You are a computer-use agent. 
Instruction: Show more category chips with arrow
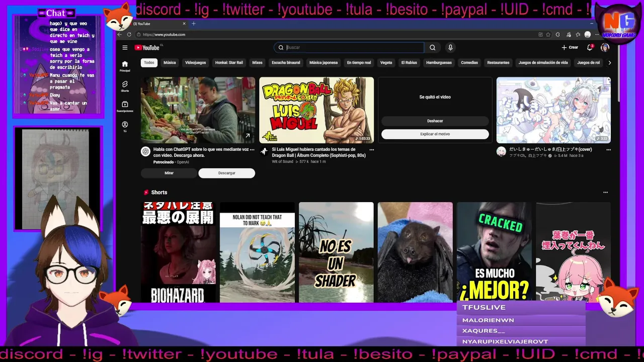tap(609, 63)
